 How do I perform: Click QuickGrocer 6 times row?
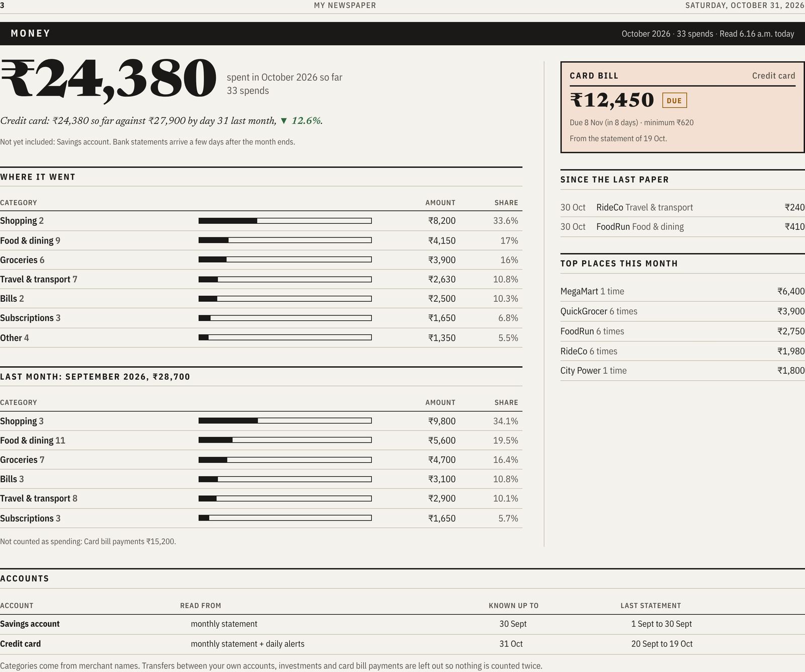[683, 311]
